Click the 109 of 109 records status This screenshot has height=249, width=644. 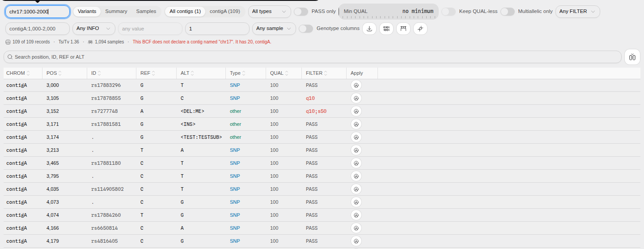(x=31, y=42)
